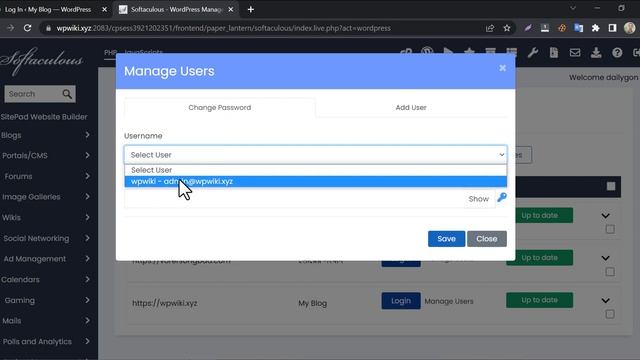Image resolution: width=640 pixels, height=360 pixels.
Task: Save the password changes
Action: (446, 239)
